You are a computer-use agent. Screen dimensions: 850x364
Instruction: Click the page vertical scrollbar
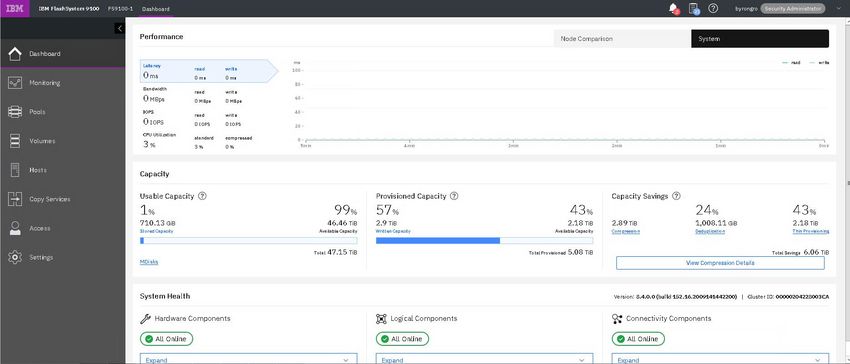pyautogui.click(x=847, y=184)
